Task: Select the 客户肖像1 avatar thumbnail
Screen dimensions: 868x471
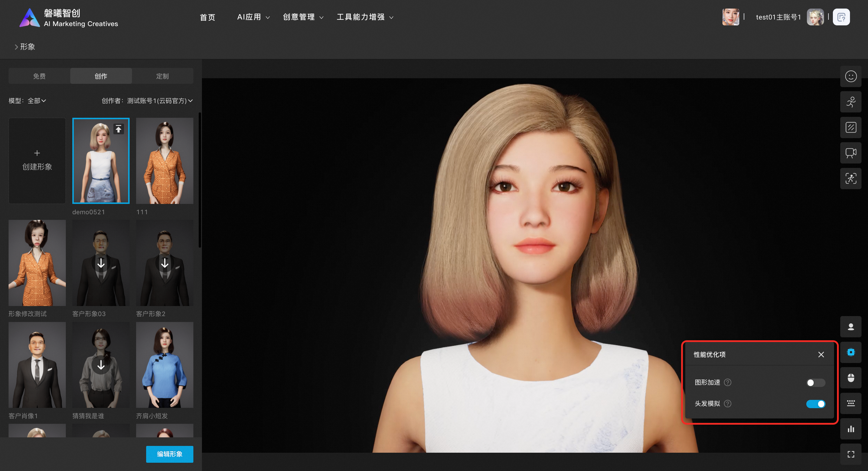Action: (x=37, y=365)
